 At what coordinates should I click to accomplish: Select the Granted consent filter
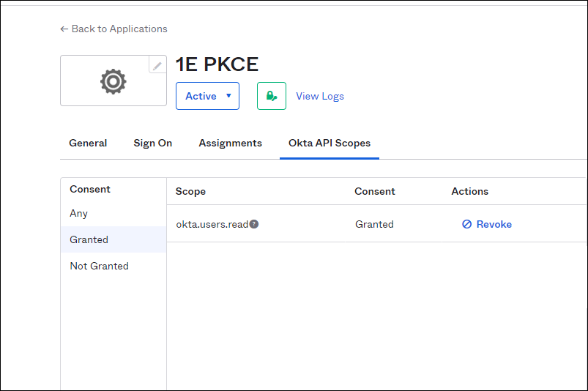(x=89, y=239)
